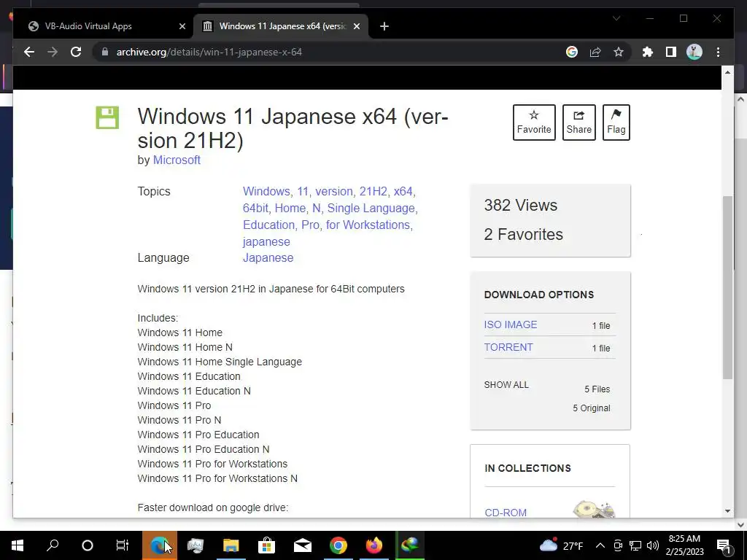Viewport: 747px width, 560px height.
Task: Open Microsoft Store from taskbar
Action: [266, 545]
